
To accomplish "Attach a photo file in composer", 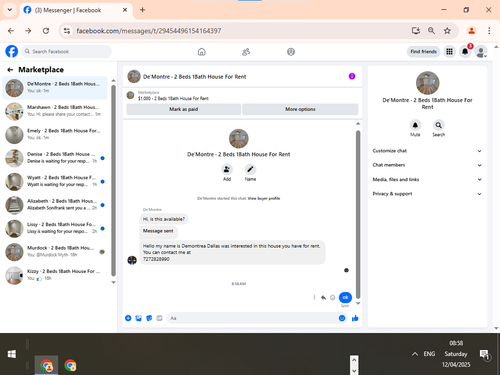I will pos(139,318).
